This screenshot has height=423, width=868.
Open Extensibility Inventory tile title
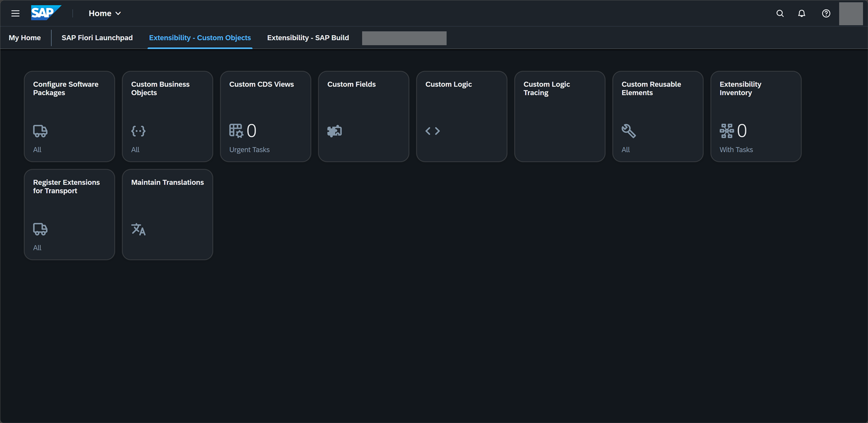[x=740, y=88]
